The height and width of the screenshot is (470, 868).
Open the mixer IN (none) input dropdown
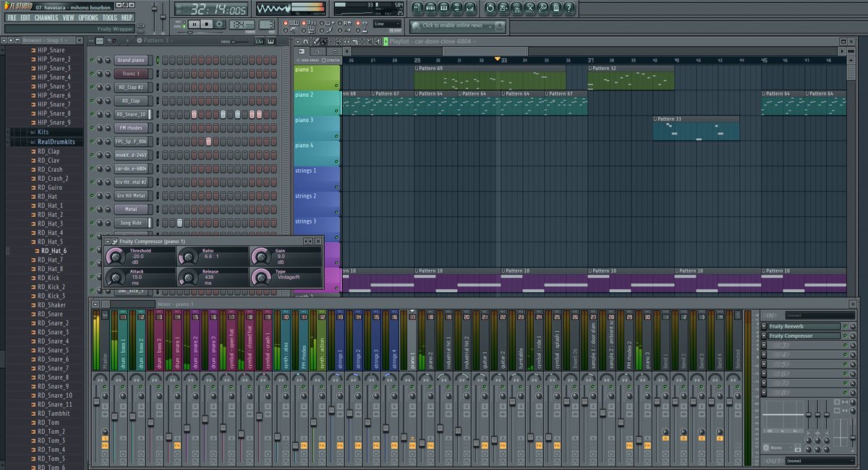click(x=820, y=315)
